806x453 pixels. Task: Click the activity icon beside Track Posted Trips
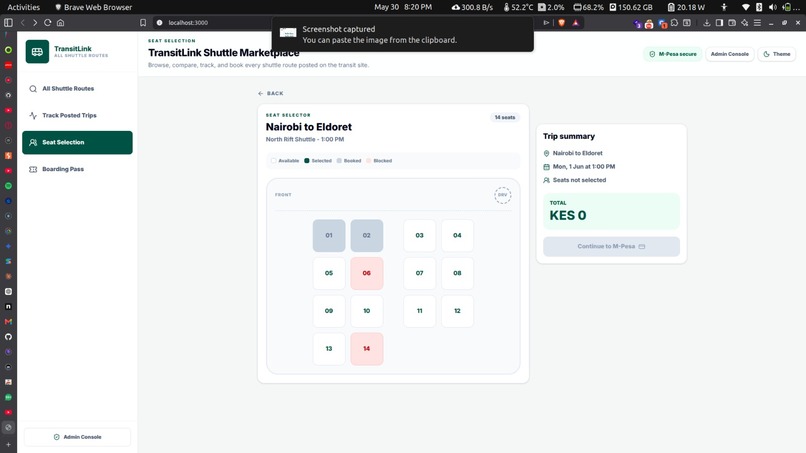(x=33, y=116)
